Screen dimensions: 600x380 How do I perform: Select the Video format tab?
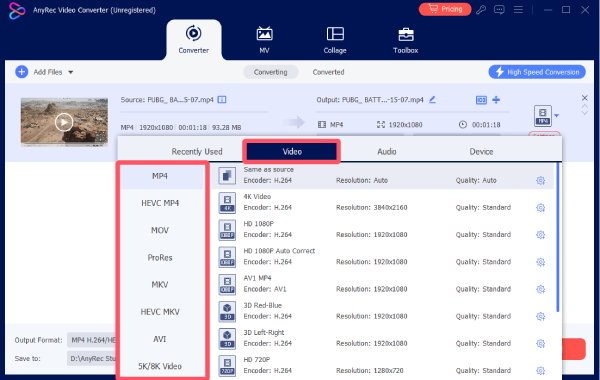pos(292,152)
